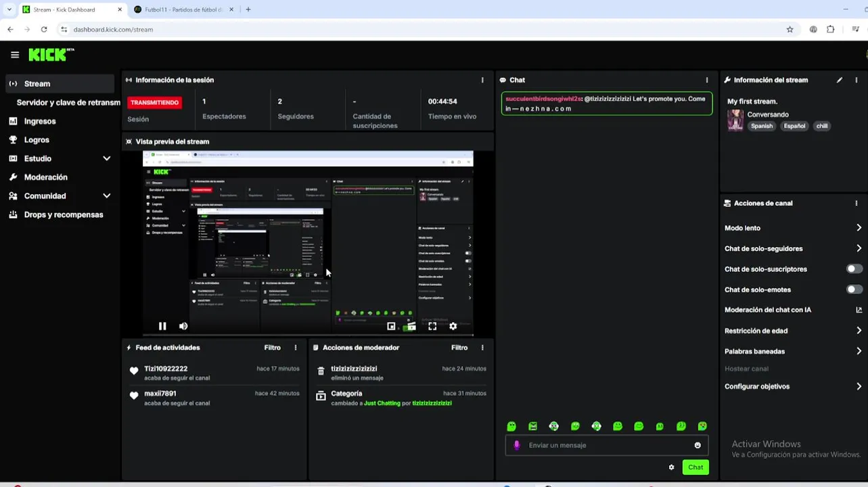Click the Español tag
This screenshot has width=868, height=487.
pyautogui.click(x=794, y=126)
